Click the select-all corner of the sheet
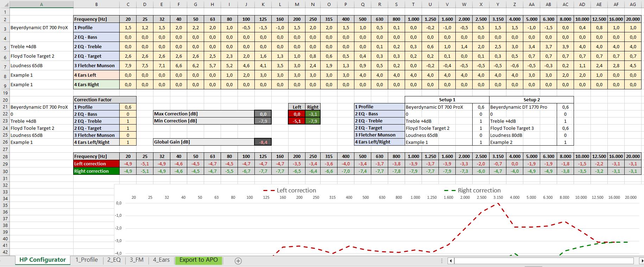 5,5
